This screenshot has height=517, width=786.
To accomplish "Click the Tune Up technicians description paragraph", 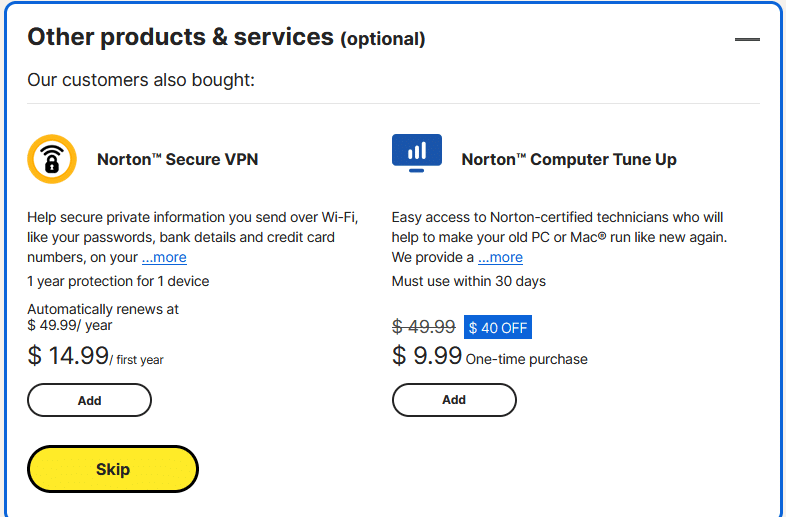I will pos(559,237).
